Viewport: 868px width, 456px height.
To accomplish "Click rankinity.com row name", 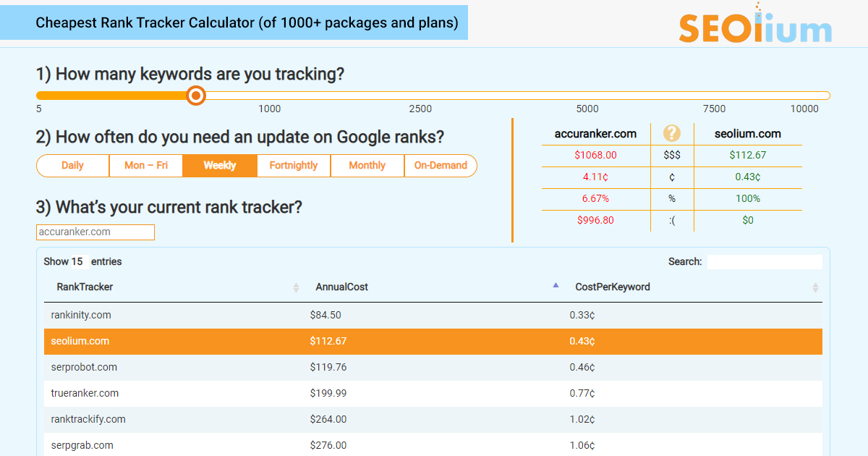I will (81, 316).
